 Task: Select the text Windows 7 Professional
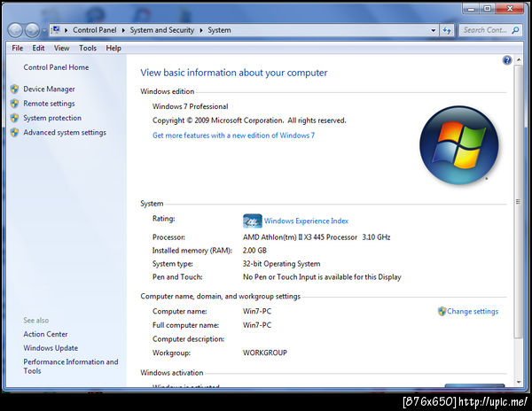(x=190, y=106)
